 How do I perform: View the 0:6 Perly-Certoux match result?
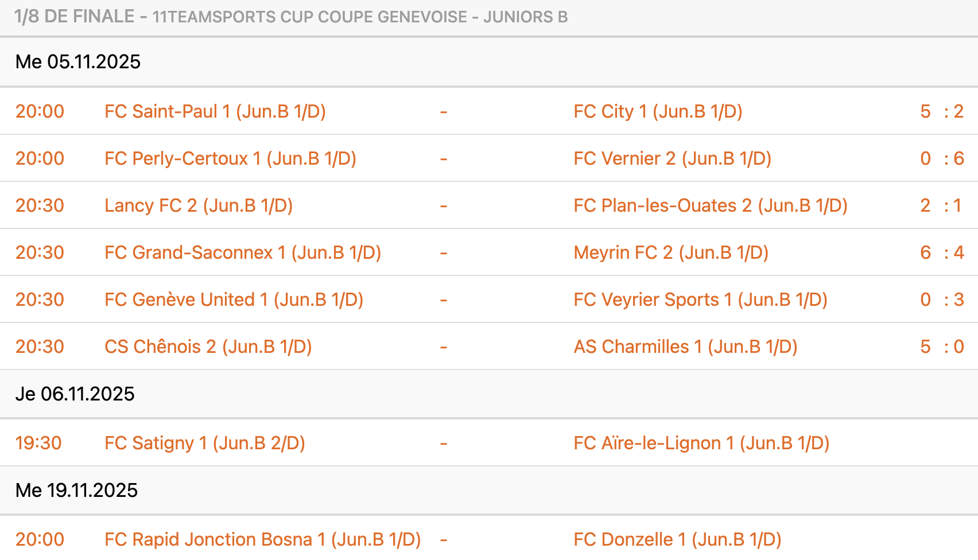941,158
